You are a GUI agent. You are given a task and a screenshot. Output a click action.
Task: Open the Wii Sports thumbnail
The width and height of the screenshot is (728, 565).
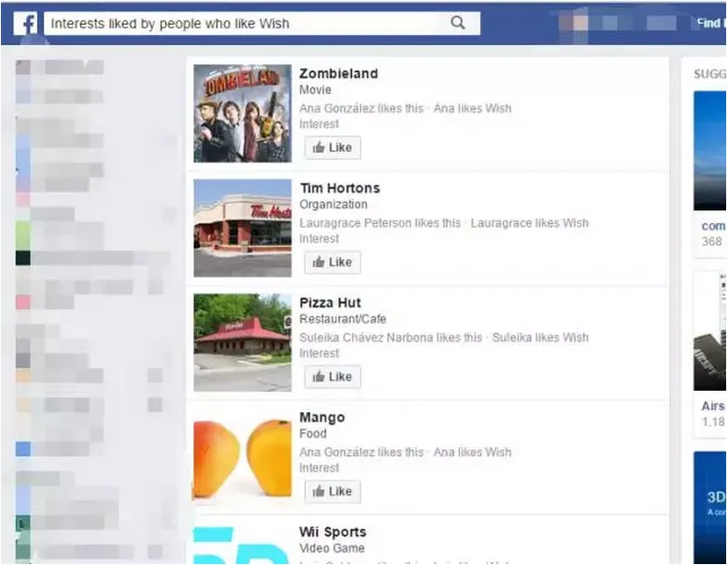tap(242, 544)
